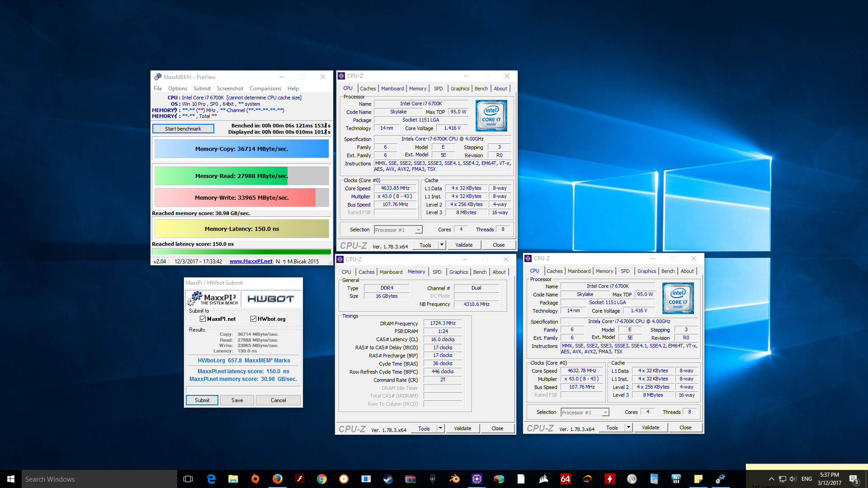This screenshot has width=868, height=488.
Task: Click the volume speaker tray icon
Action: (x=793, y=479)
